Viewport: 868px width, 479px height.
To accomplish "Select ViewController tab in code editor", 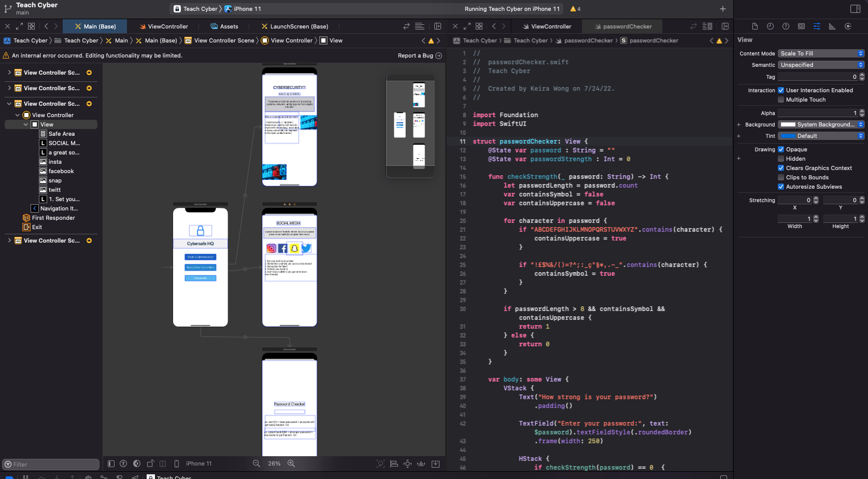I will (x=547, y=26).
